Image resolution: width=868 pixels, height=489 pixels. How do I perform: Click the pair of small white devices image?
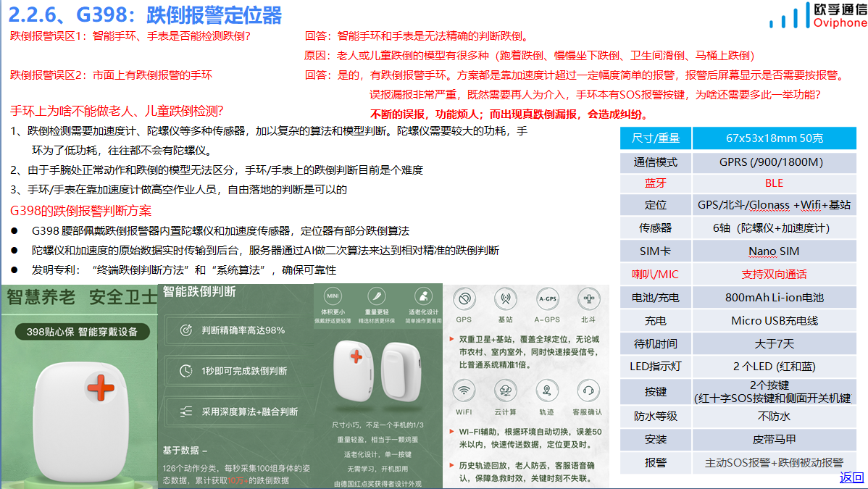379,370
